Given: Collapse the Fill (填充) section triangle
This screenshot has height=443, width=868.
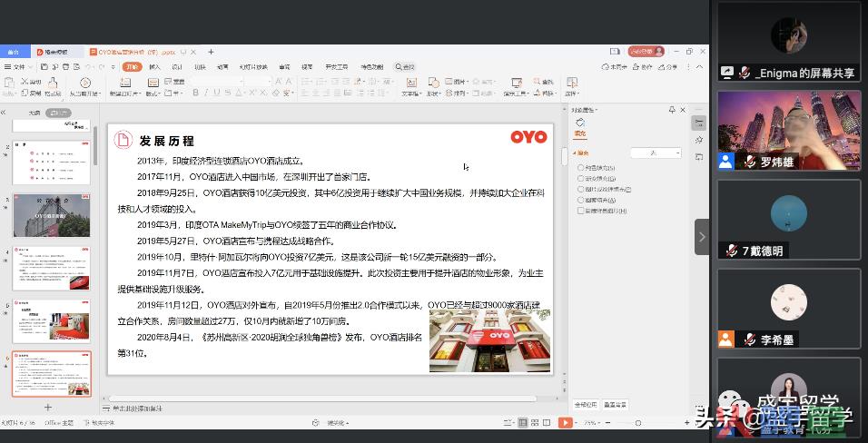Looking at the screenshot, I should pyautogui.click(x=575, y=153).
